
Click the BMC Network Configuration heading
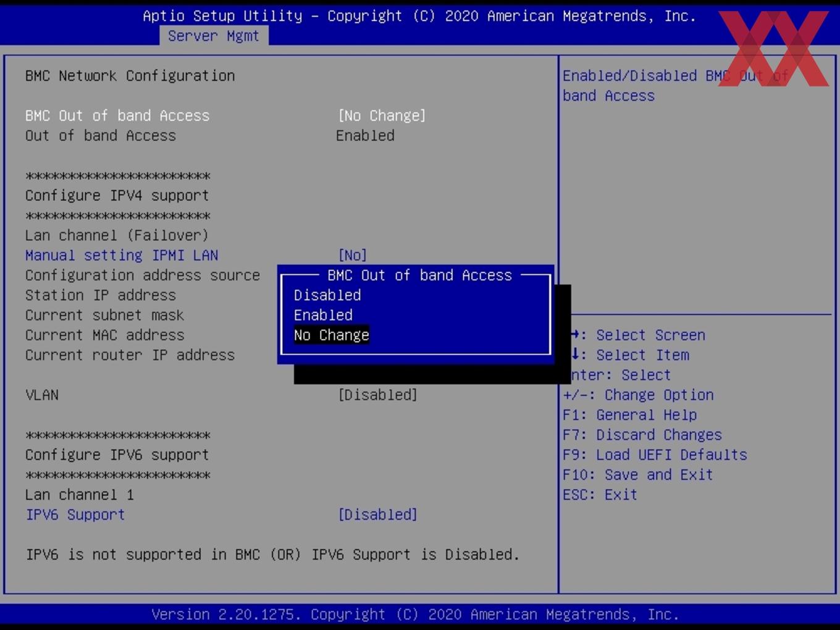pos(130,76)
